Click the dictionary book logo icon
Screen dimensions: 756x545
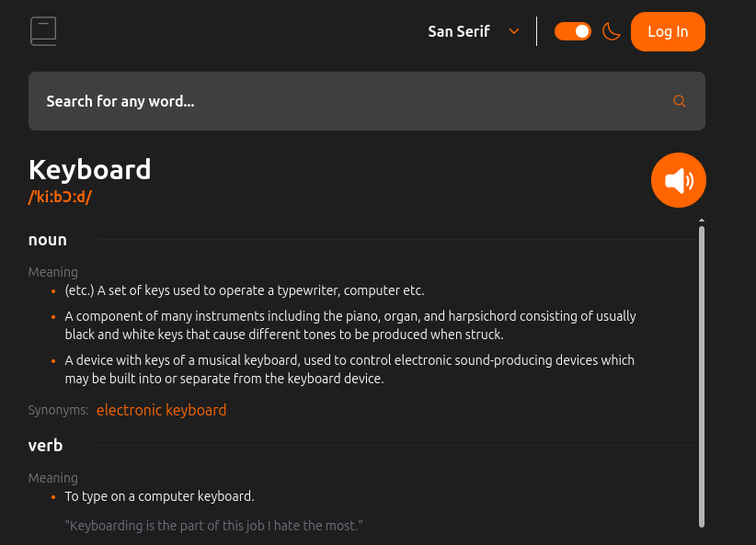pos(43,31)
